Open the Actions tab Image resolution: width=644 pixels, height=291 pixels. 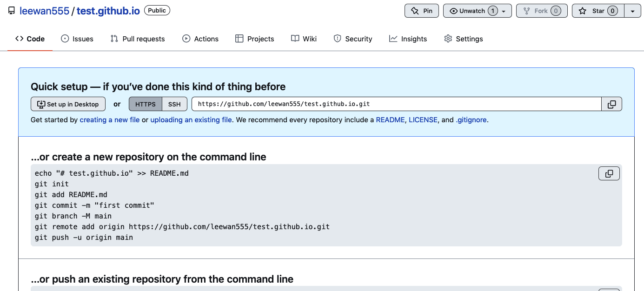pos(200,39)
